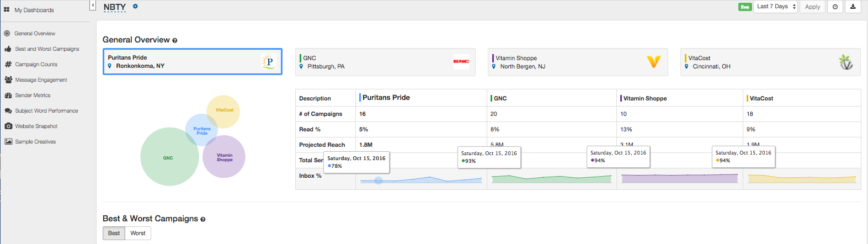Screen dimensions: 868x244
Task: Open Message Engagement sidebar item
Action: pyautogui.click(x=41, y=80)
